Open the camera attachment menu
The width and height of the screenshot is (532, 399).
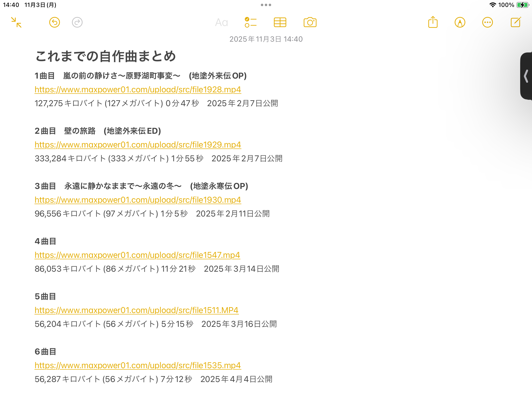(310, 22)
